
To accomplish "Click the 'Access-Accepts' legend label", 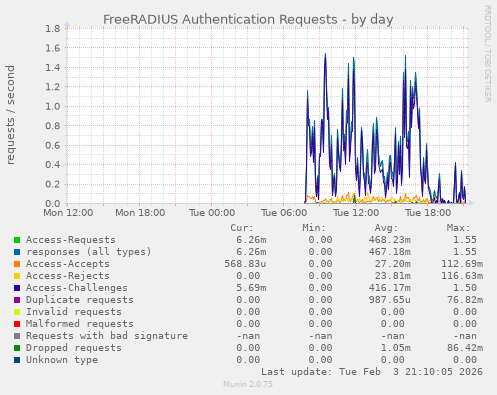I will tap(68, 264).
